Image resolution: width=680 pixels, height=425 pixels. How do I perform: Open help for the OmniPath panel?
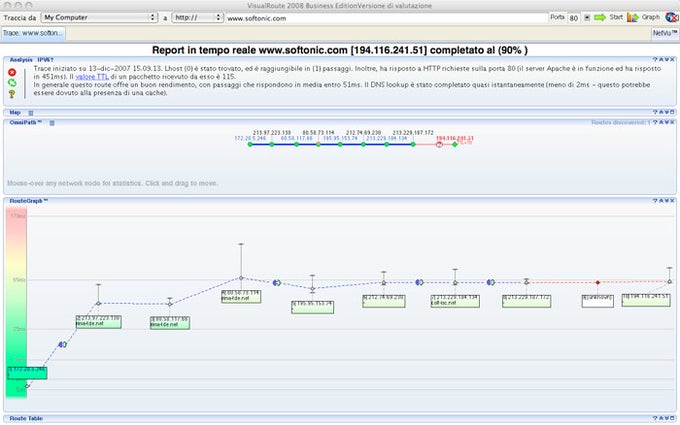pos(655,123)
